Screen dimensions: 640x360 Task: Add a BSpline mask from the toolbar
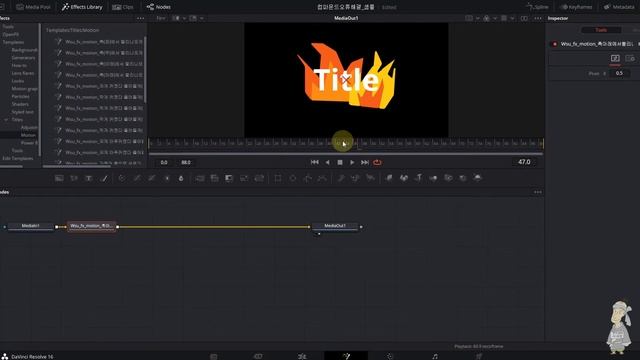coord(322,178)
